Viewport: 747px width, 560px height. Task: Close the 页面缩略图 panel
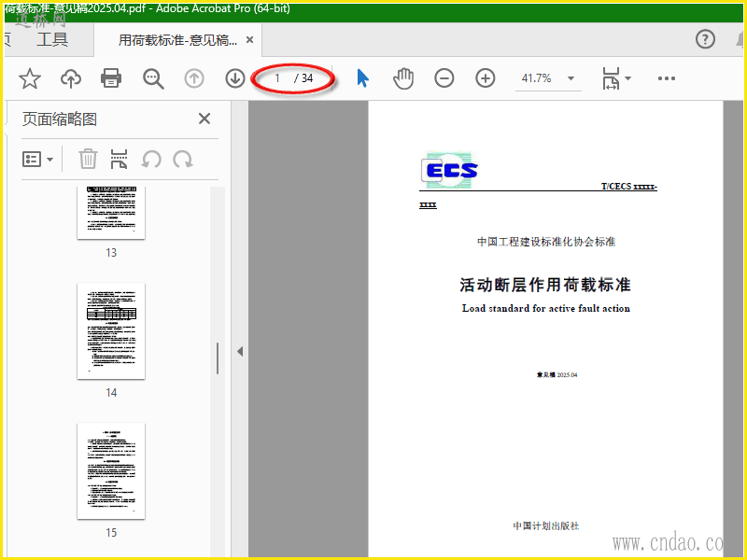click(x=204, y=119)
